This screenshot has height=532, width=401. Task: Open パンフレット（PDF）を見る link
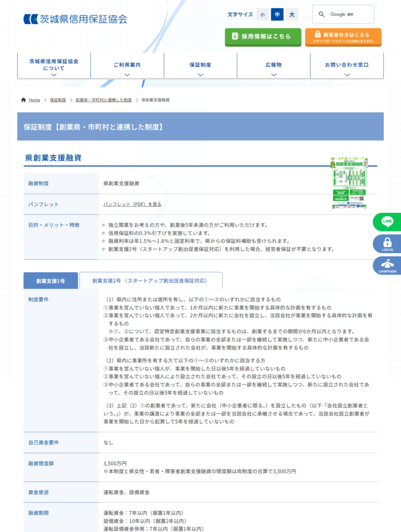[133, 204]
